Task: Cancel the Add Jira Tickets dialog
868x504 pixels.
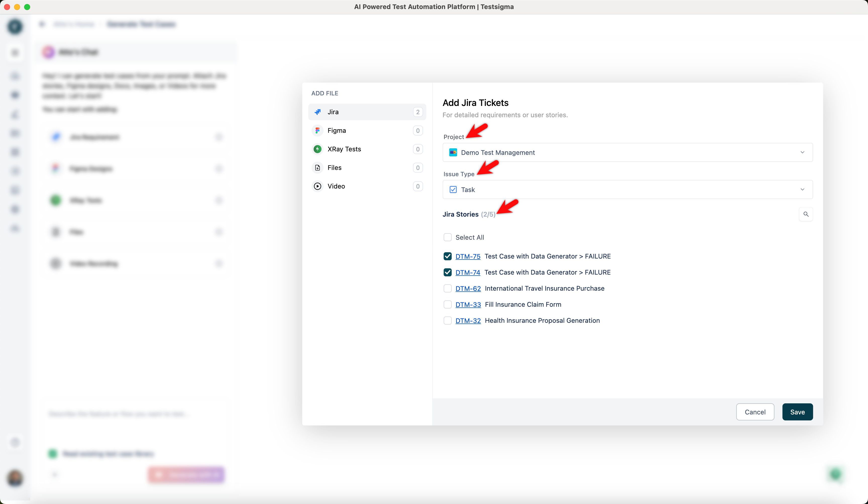Action: click(x=755, y=412)
